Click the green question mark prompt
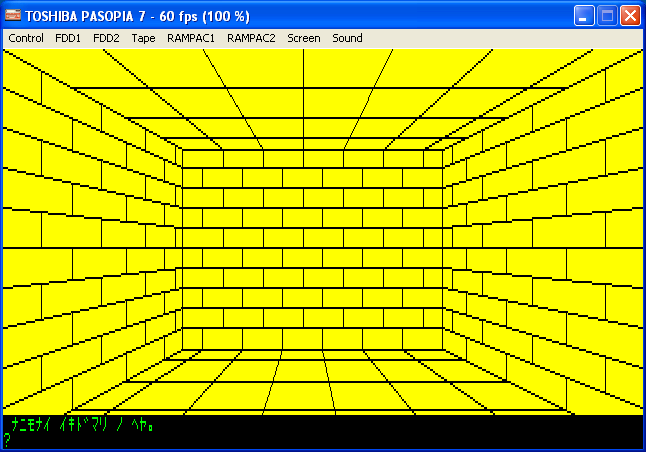This screenshot has width=646, height=452. pos(7,440)
